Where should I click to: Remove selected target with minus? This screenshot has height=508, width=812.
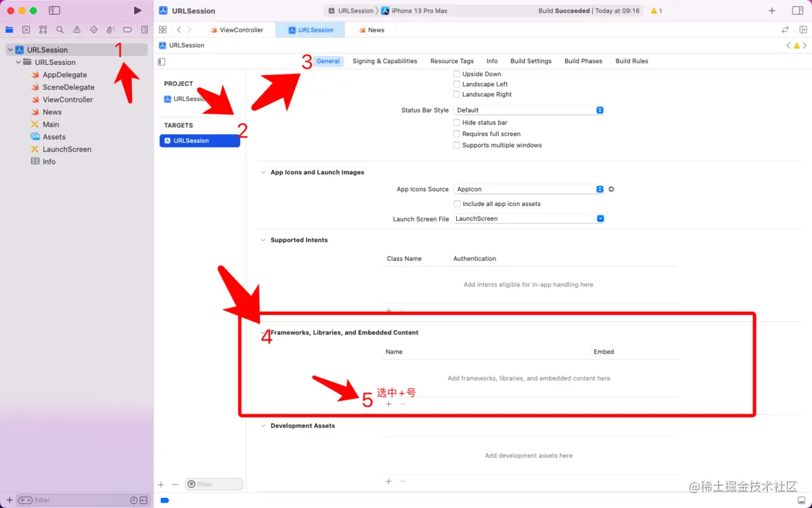click(x=175, y=484)
